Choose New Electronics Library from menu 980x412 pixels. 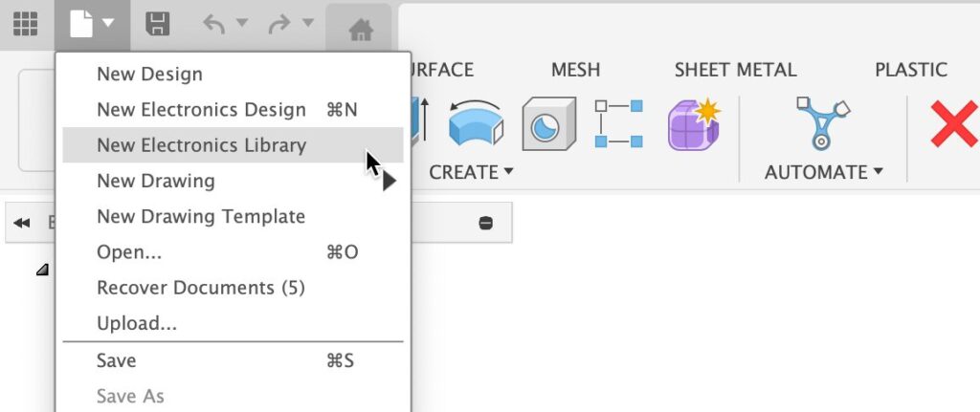[x=201, y=145]
